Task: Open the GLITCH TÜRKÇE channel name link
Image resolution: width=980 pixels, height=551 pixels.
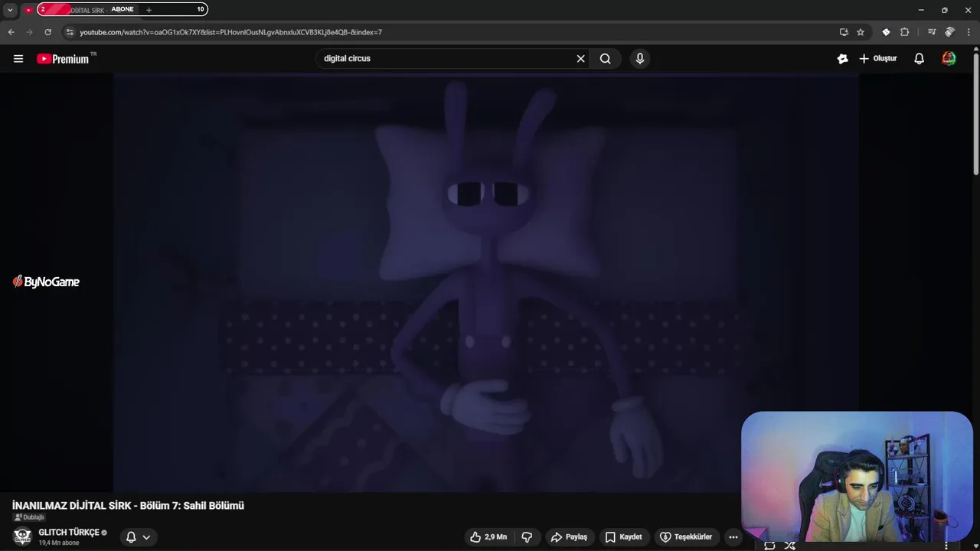Action: tap(69, 533)
